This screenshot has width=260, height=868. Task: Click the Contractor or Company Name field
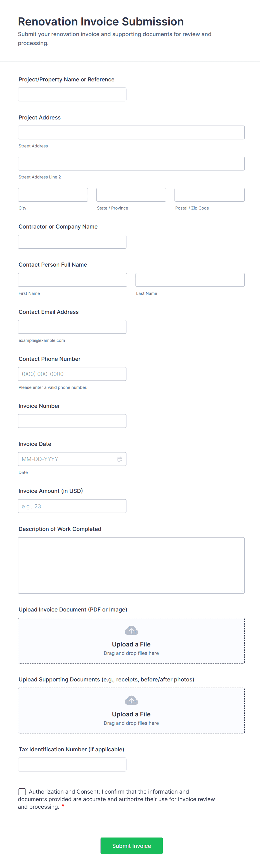[x=72, y=242]
